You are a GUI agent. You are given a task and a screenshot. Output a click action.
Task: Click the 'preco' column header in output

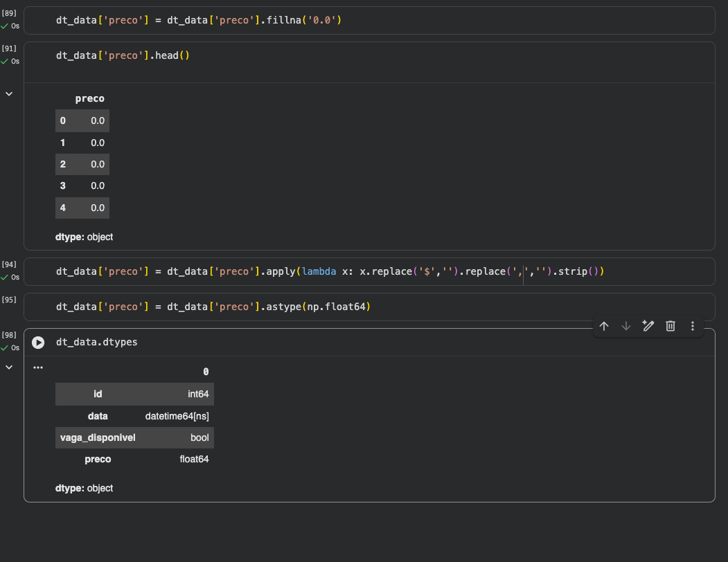[89, 99]
